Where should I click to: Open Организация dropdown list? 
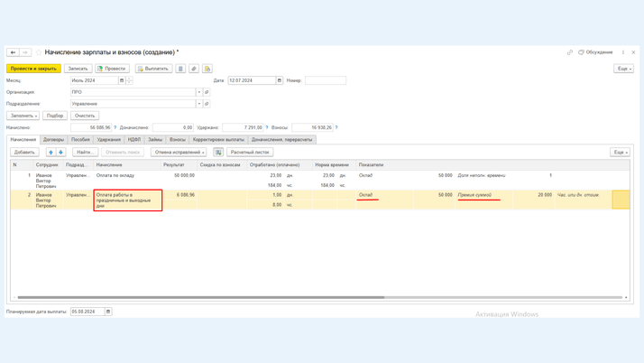point(199,92)
